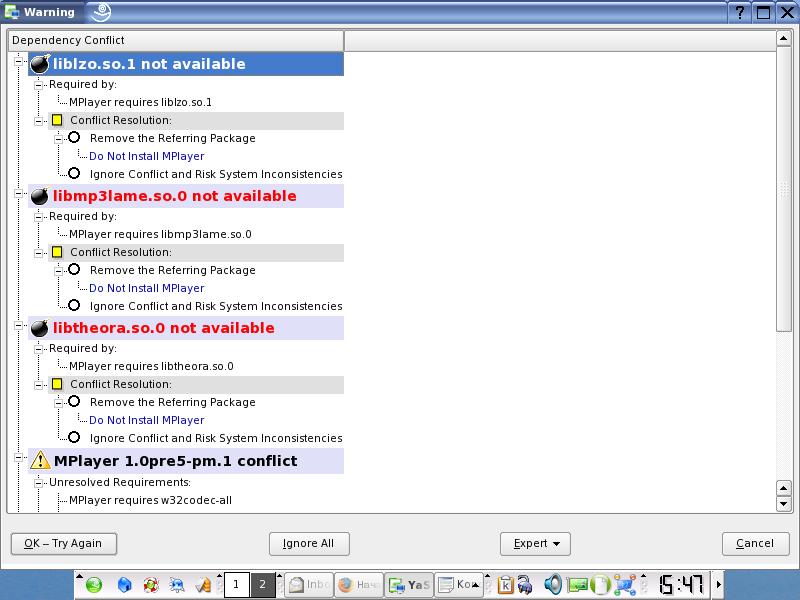
Task: Click the bomb icon beside libtheora.so.0
Action: point(40,328)
